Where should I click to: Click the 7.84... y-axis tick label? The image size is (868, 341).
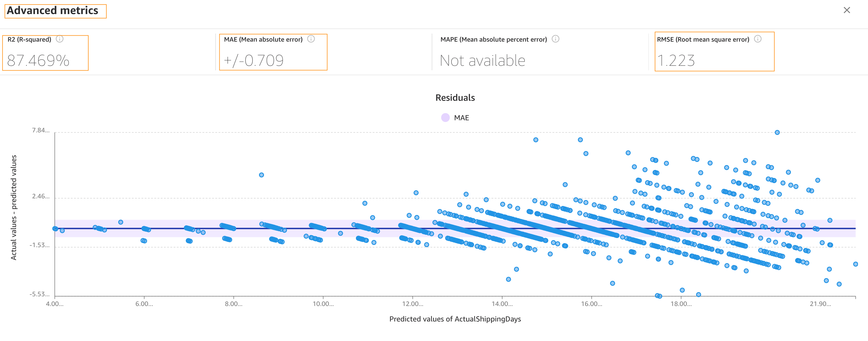[40, 131]
